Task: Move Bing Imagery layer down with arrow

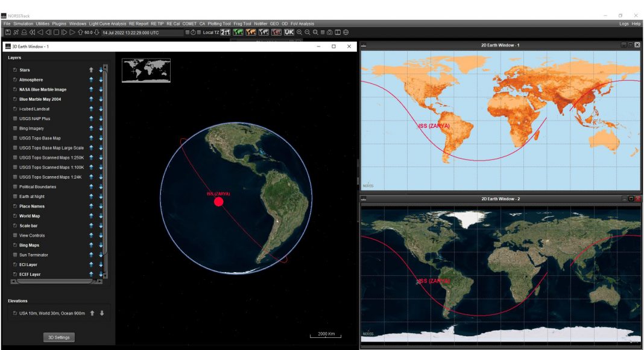Action: tap(101, 129)
